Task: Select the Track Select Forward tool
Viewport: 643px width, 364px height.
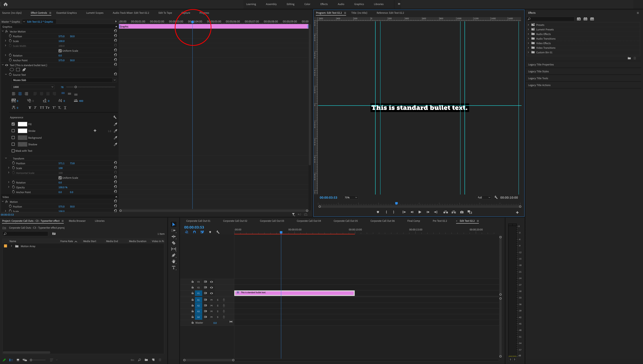Action: [174, 230]
